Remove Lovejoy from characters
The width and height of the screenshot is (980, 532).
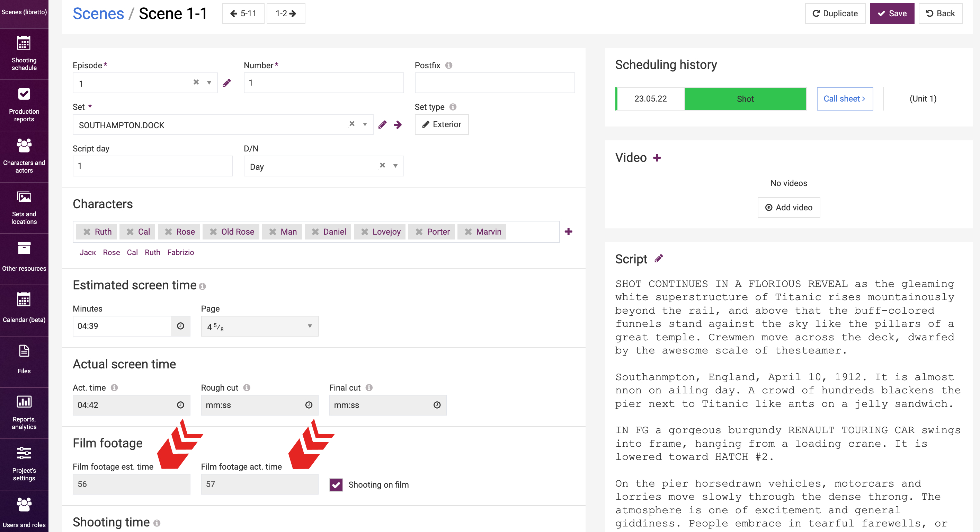click(x=364, y=232)
